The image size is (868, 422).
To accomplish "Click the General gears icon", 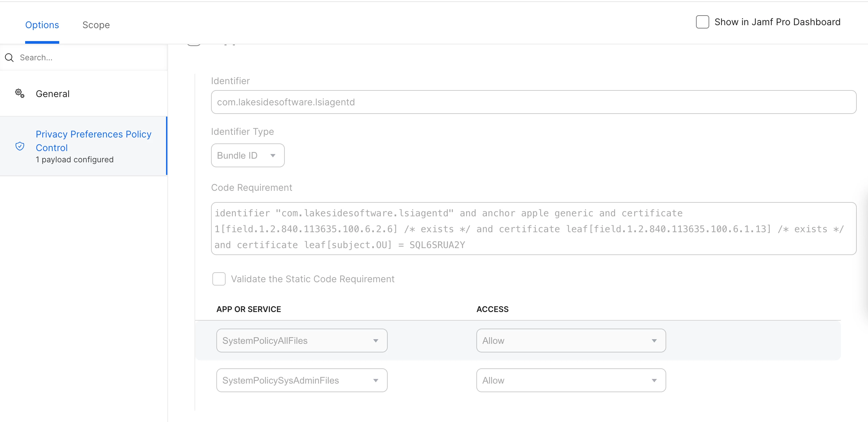I will coord(20,93).
